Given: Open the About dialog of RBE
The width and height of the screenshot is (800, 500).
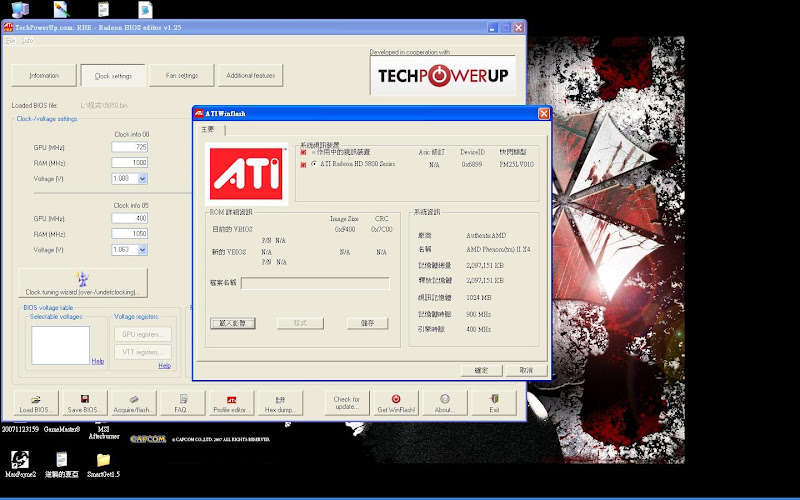Looking at the screenshot, I should (x=444, y=403).
